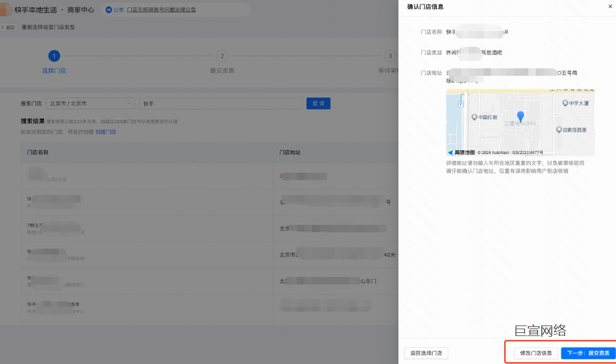Select the store row starting with 7鲜生
This screenshot has width=616, height=364.
tap(209, 229)
